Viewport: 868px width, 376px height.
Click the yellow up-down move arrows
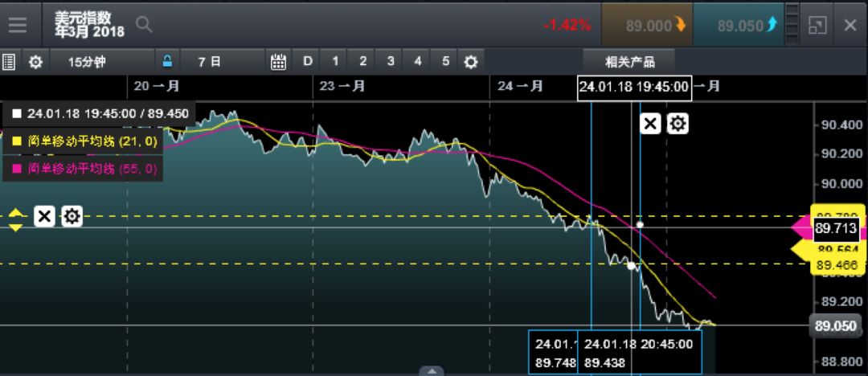[x=15, y=220]
